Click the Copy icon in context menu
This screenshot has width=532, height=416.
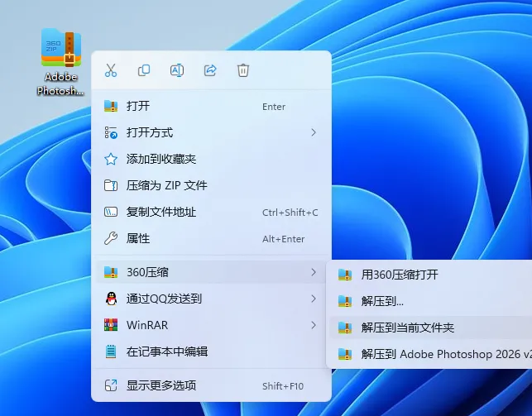click(144, 70)
